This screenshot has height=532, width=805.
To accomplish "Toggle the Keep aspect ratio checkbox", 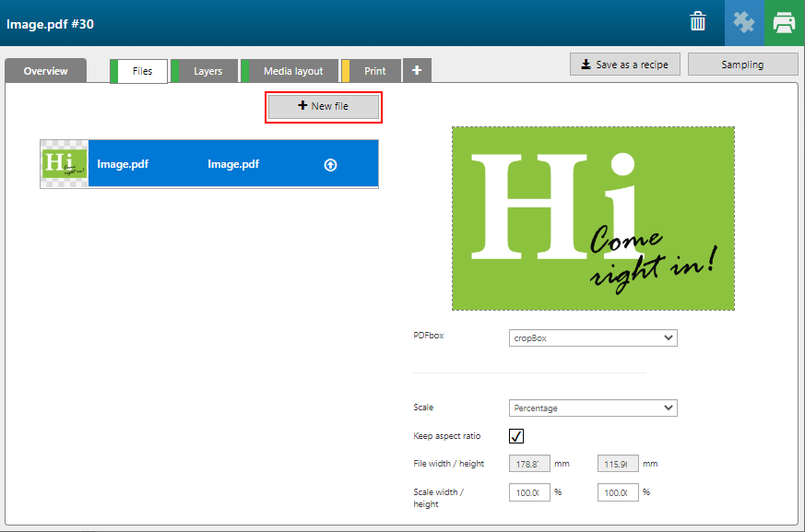I will point(516,435).
